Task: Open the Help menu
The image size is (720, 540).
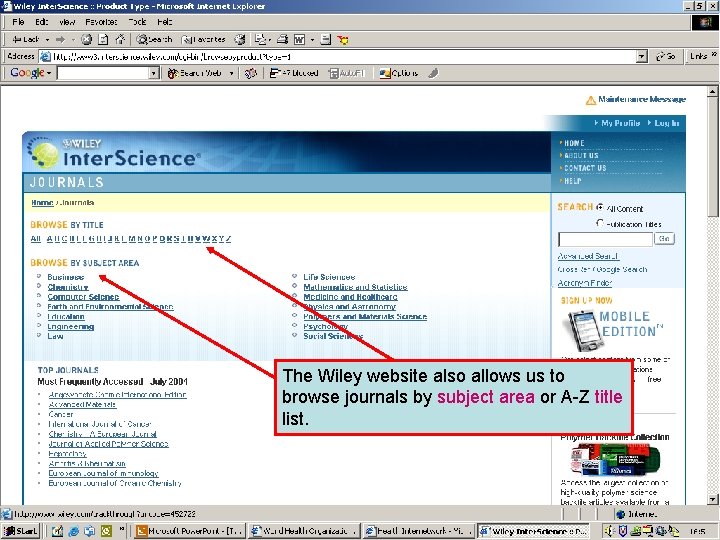Action: [164, 22]
